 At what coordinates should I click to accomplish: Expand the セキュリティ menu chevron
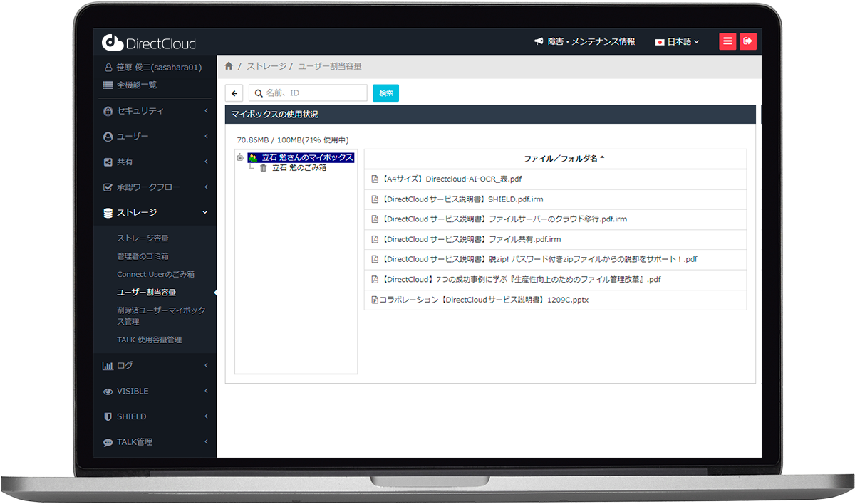[x=206, y=111]
